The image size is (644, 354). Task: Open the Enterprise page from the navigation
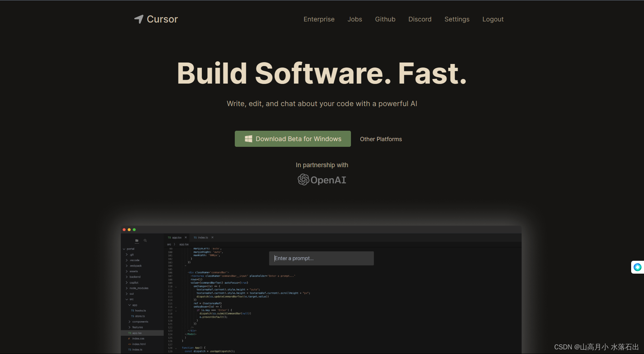pyautogui.click(x=319, y=19)
